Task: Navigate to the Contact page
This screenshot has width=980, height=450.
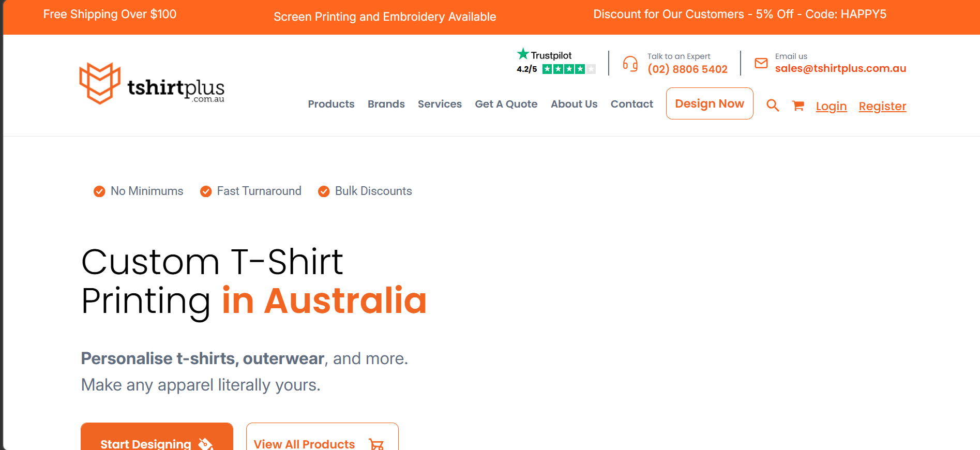Action: (631, 104)
